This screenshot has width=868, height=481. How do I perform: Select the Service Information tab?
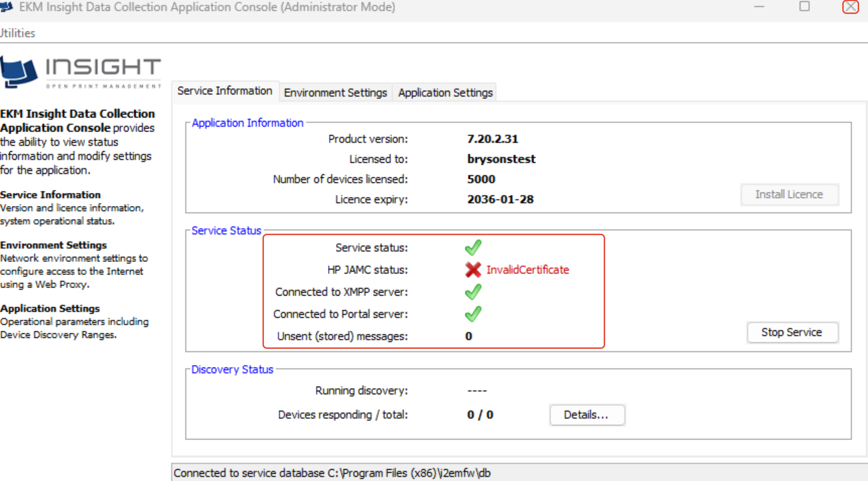[225, 91]
